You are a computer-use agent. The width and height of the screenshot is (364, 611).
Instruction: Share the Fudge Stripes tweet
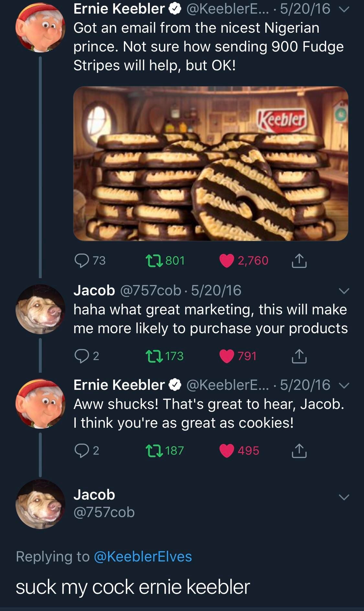[x=299, y=261]
